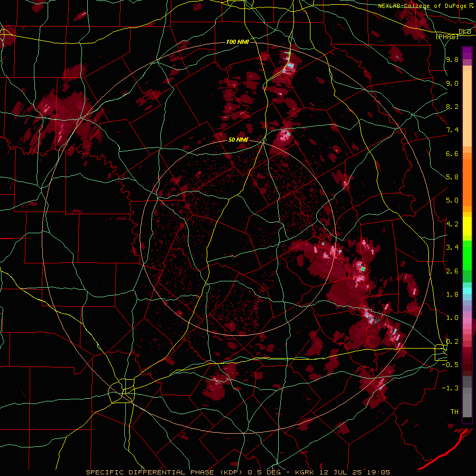Click the 3.4 scale value
Image resolution: width=476 pixels, height=476 pixels.
tap(452, 248)
